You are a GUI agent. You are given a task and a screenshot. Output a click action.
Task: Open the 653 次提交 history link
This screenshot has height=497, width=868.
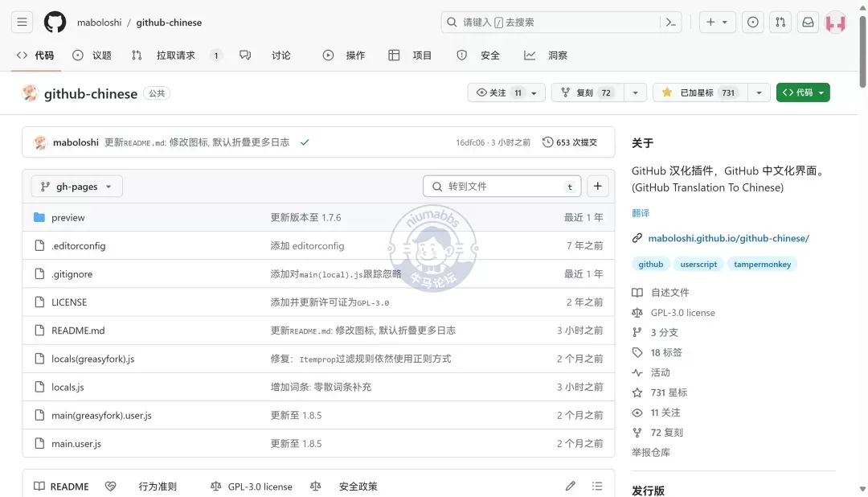click(570, 142)
